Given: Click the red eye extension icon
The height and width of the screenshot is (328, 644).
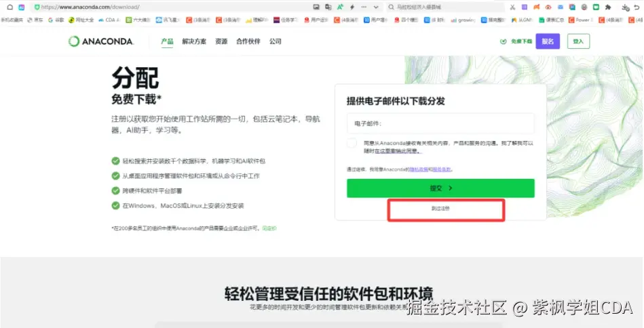Looking at the screenshot, I should point(548,7).
